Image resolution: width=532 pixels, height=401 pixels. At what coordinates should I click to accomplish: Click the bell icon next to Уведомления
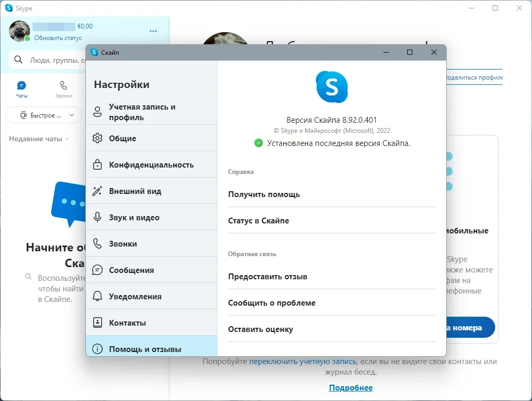97,296
